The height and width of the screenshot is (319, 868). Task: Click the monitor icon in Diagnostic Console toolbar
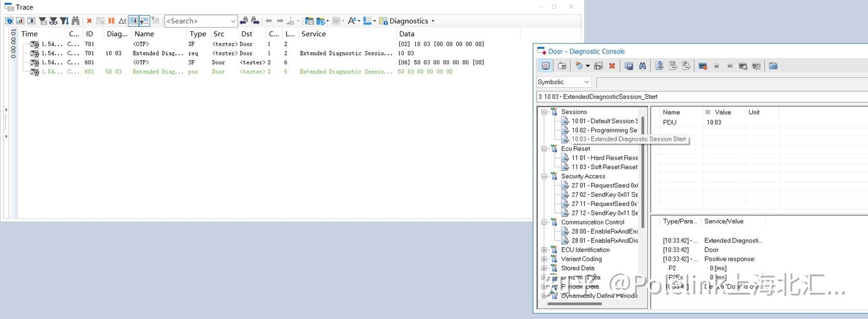click(x=629, y=66)
